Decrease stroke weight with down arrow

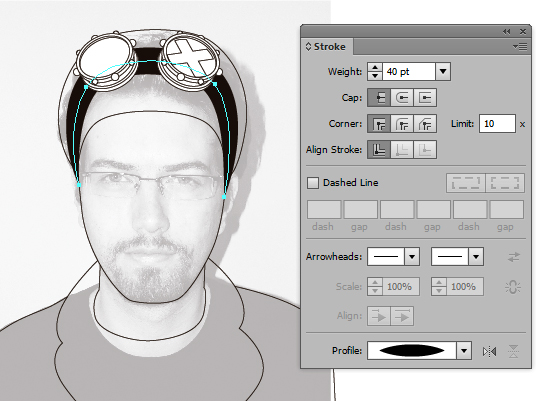(x=375, y=76)
